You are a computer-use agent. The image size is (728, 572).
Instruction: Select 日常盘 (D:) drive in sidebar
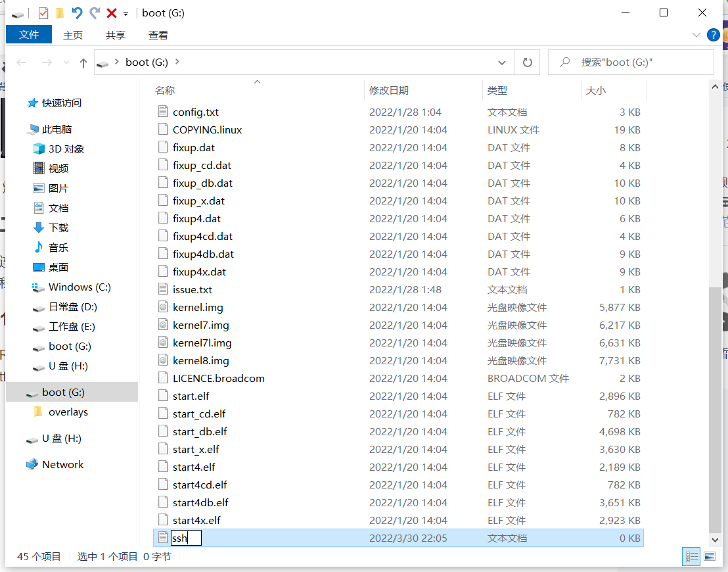tap(64, 306)
